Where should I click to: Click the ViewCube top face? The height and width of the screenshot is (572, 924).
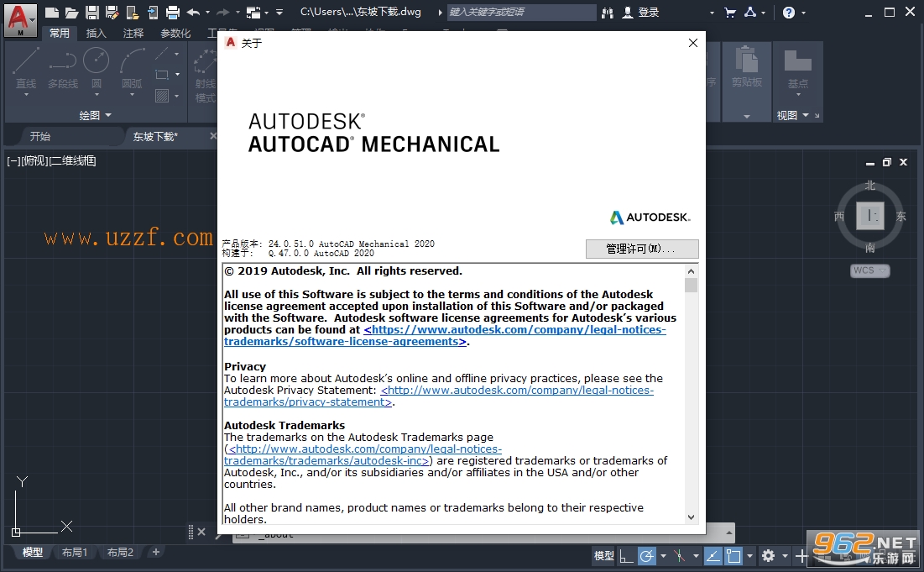869,216
